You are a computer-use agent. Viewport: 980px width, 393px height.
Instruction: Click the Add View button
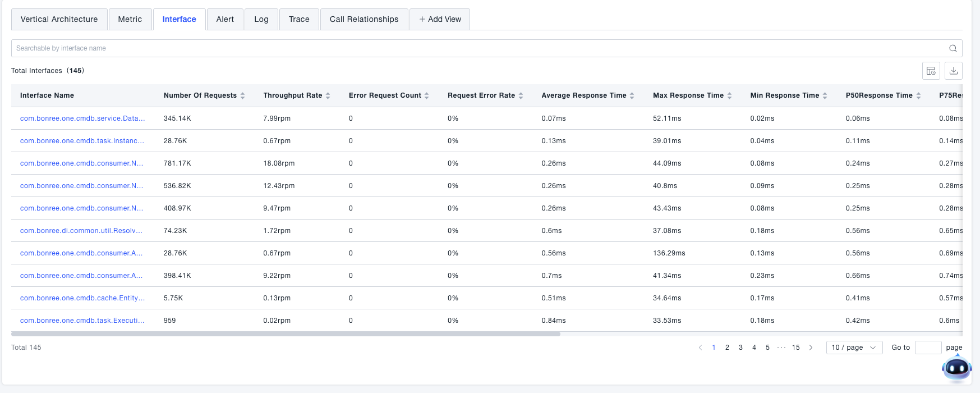click(440, 19)
